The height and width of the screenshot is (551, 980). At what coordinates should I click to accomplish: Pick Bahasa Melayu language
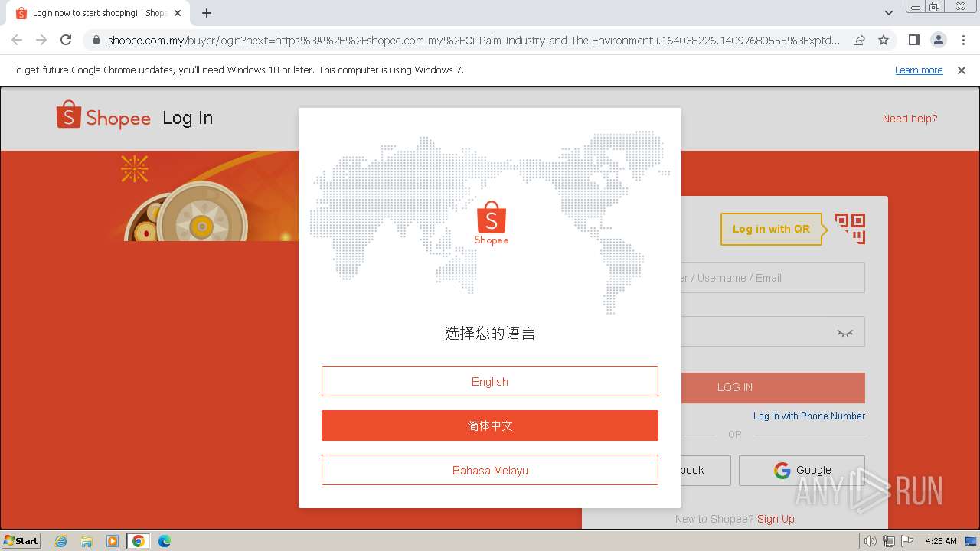[489, 470]
